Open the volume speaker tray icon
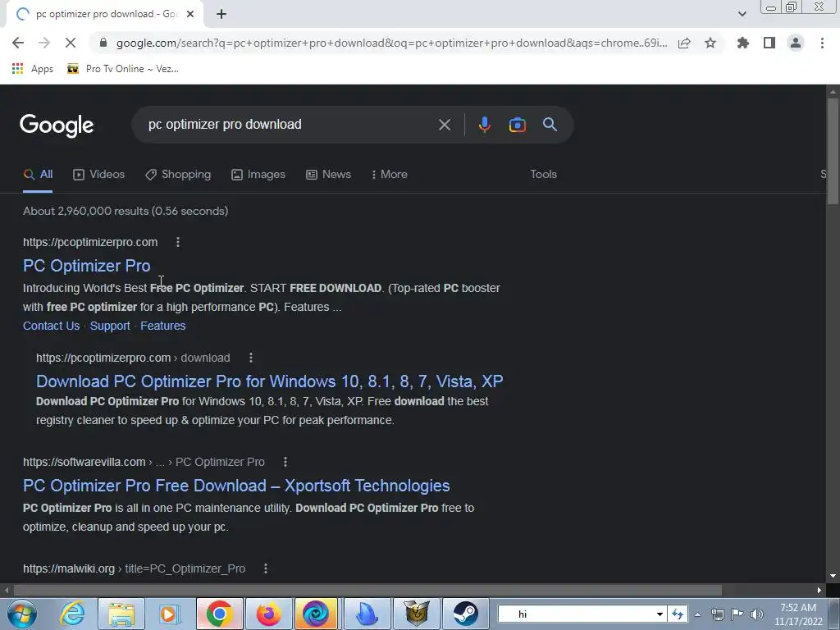Image resolution: width=840 pixels, height=630 pixels. click(756, 615)
